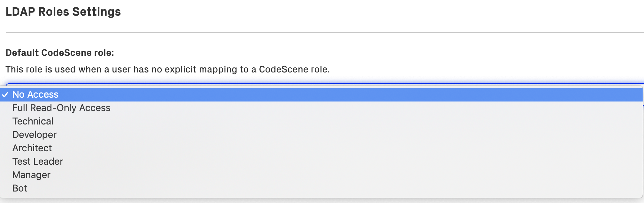Click the role description sentence

(167, 70)
